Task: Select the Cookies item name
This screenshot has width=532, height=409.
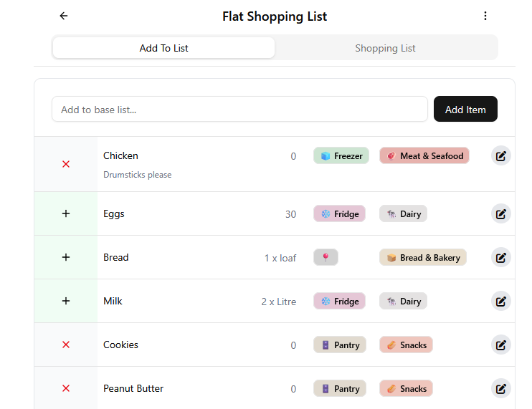Action: pyautogui.click(x=120, y=345)
